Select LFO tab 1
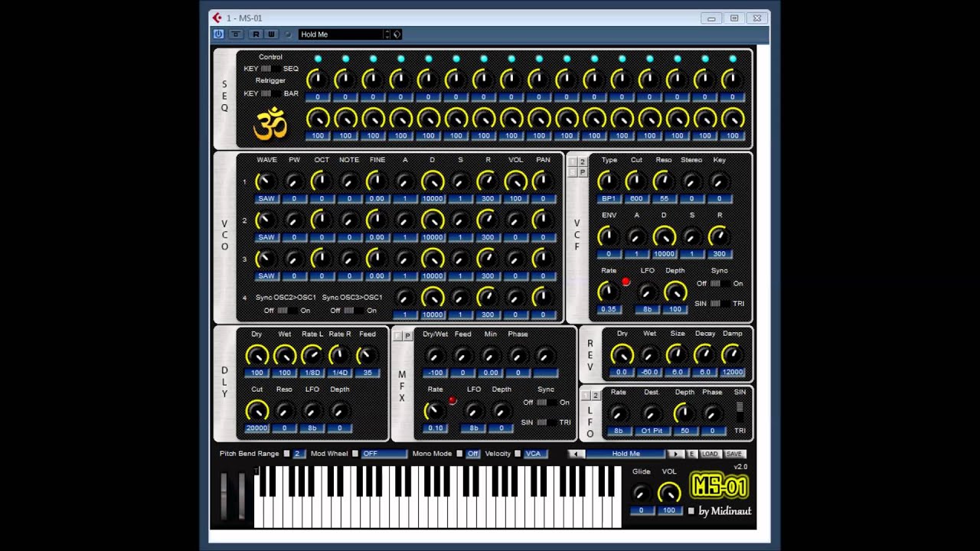 click(x=586, y=396)
